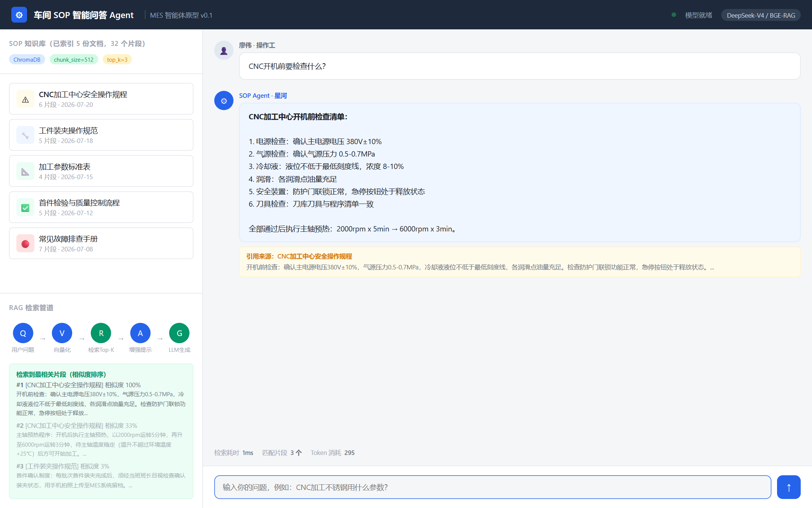Screen dimensions: 812x508
Task: Open the 加工参数标准表 document card
Action: [101, 171]
